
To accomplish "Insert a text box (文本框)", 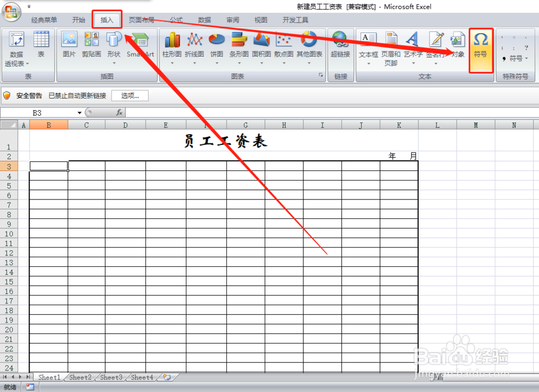I will [369, 48].
